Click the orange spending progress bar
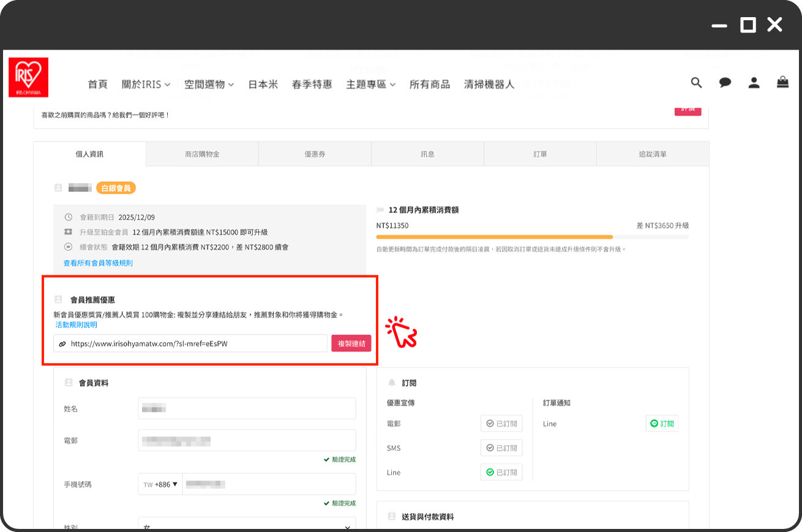The width and height of the screenshot is (802, 532). pyautogui.click(x=494, y=237)
